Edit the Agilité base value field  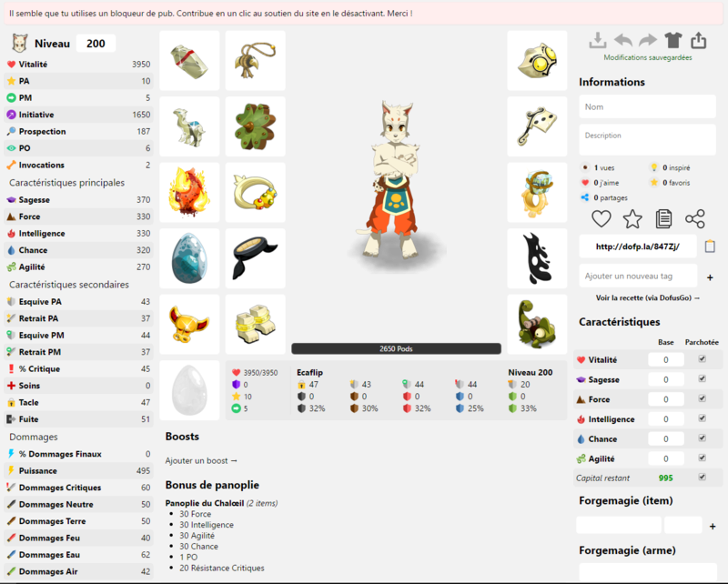pyautogui.click(x=666, y=458)
